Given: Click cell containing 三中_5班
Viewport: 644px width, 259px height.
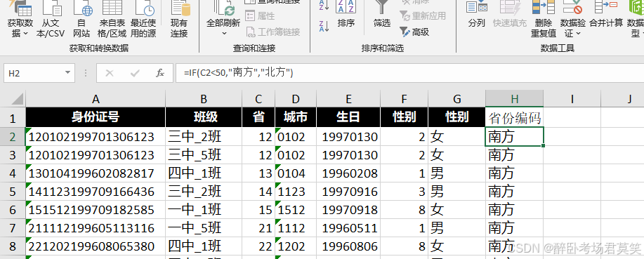Looking at the screenshot, I should point(204,154).
